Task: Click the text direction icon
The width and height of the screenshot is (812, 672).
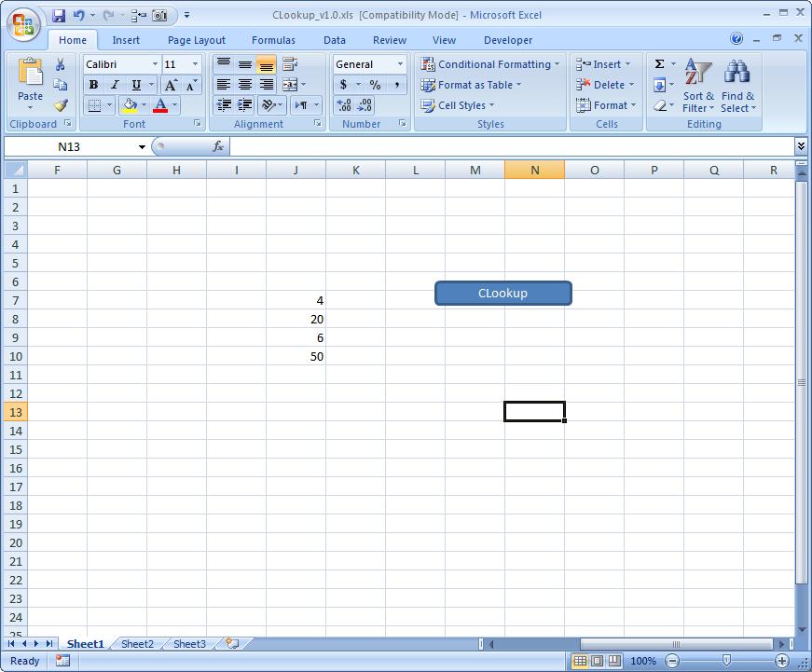Action: [301, 105]
